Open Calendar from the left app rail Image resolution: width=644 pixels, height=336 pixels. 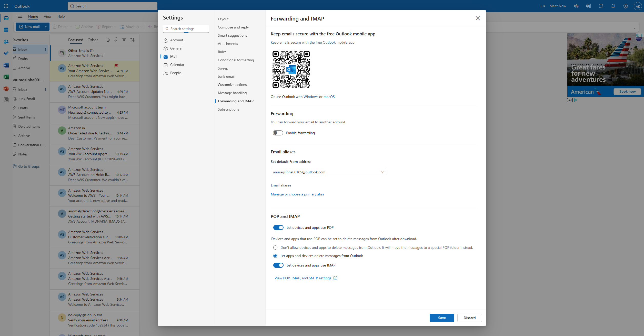[6, 30]
